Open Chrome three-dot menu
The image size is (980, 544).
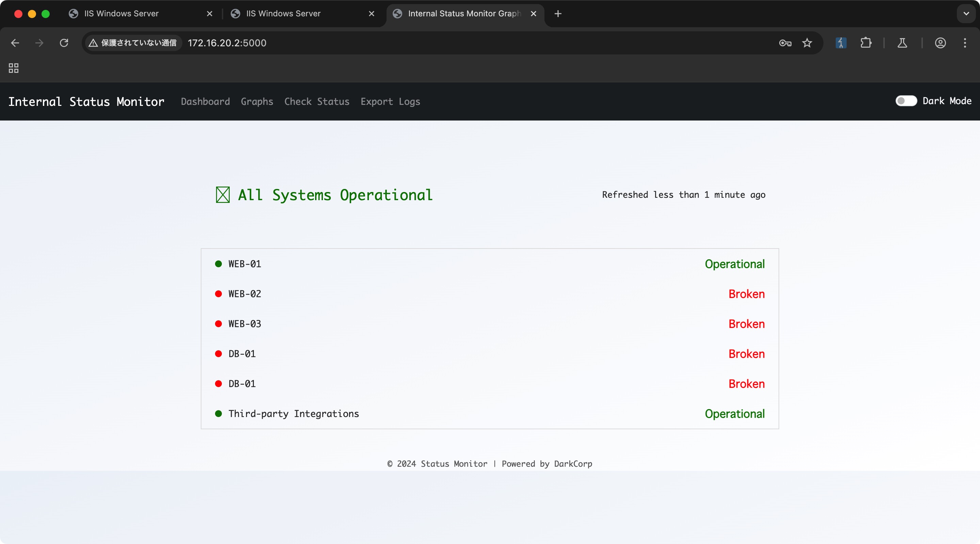965,43
